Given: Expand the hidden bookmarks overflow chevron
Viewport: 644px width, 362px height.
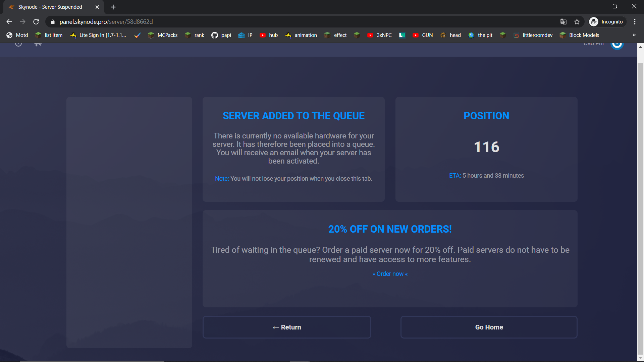Looking at the screenshot, I should point(634,35).
